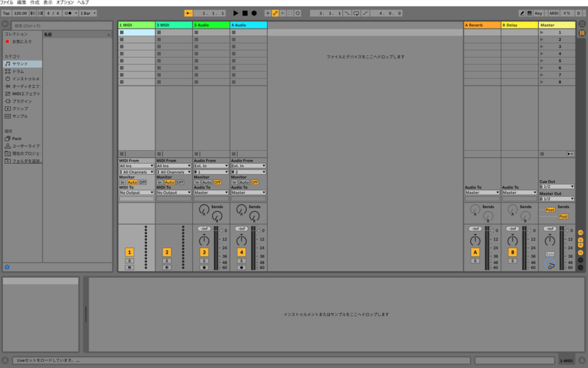Viewport: 588px width, 368px height.
Task: Open the 表示 (View) menu
Action: click(48, 3)
